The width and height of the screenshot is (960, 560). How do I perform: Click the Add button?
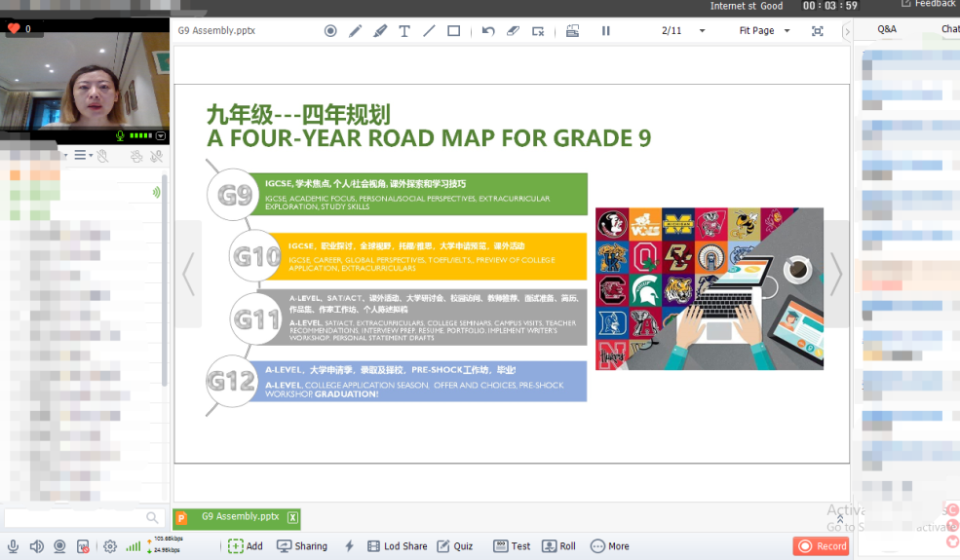click(245, 546)
